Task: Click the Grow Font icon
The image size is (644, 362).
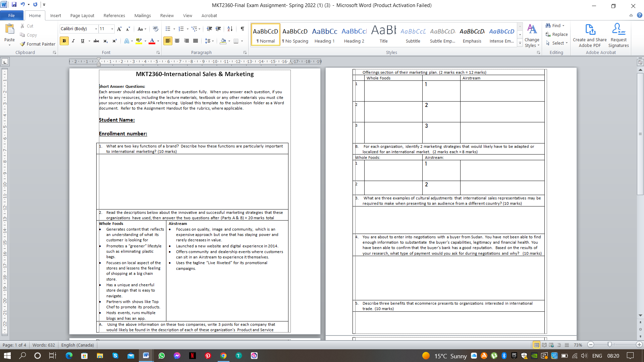Action: [119, 29]
